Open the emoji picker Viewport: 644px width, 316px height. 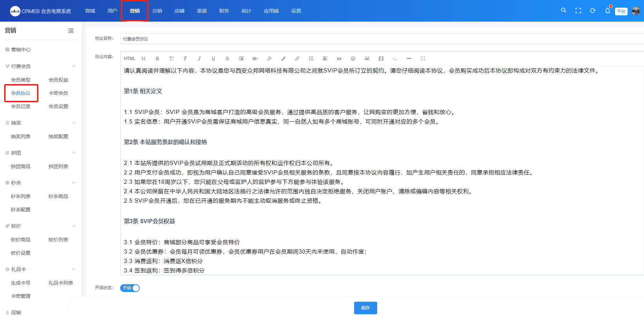point(353,59)
